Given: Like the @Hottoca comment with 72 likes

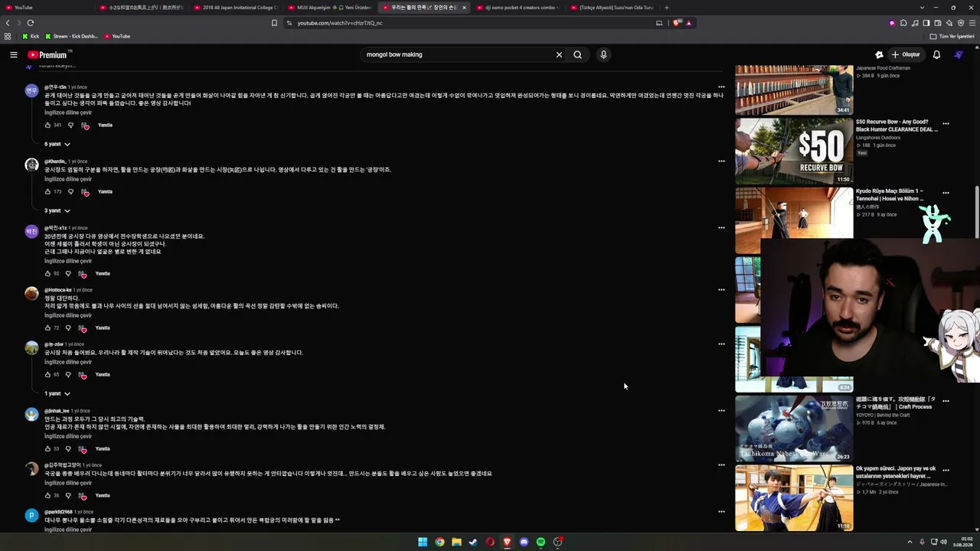Looking at the screenshot, I should point(47,328).
